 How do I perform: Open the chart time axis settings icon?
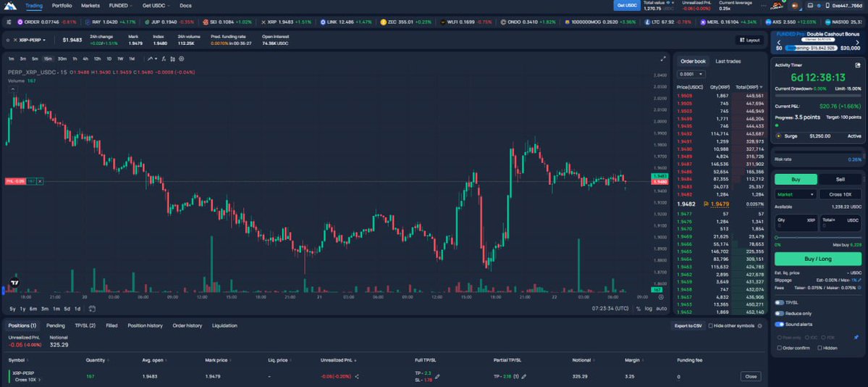click(661, 296)
